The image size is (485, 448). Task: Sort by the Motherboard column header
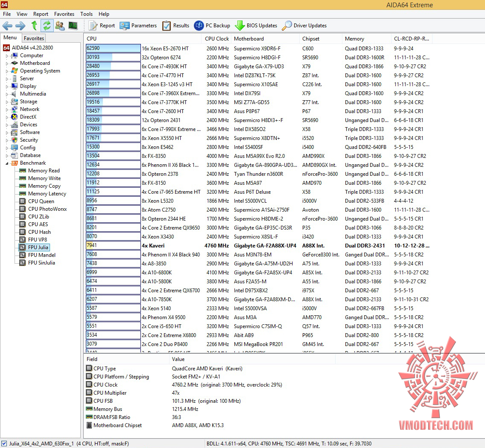click(x=266, y=39)
